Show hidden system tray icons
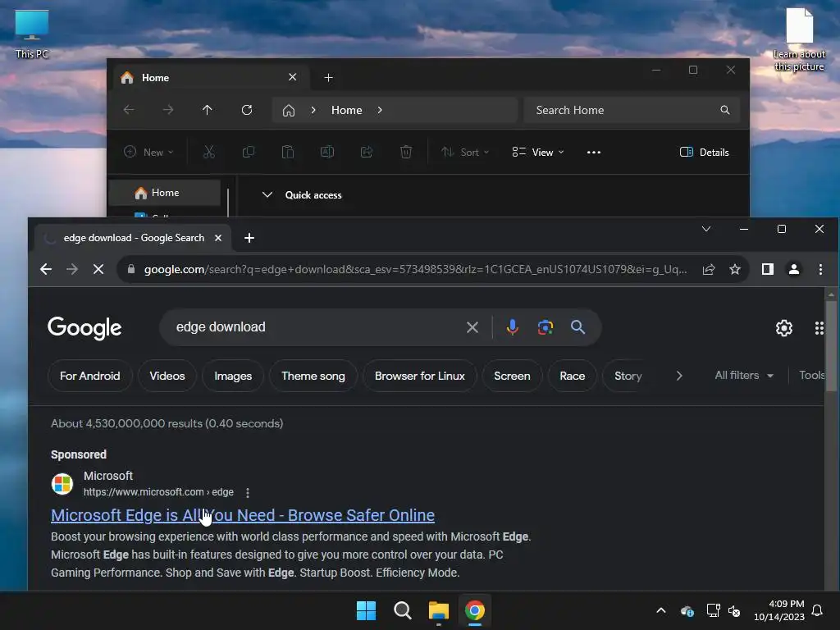 pos(661,610)
